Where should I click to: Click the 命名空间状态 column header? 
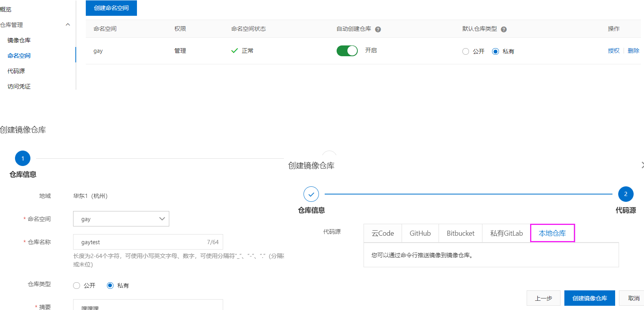pos(249,29)
